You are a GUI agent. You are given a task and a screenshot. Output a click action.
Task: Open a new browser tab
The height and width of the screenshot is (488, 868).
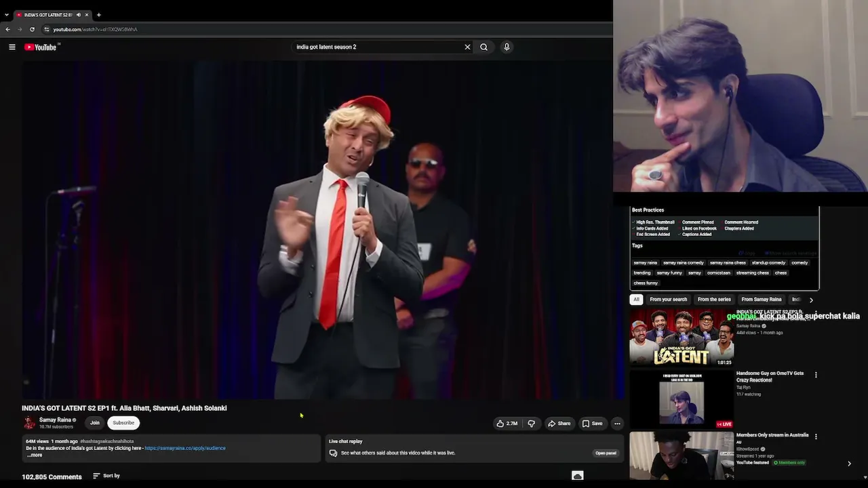click(x=98, y=15)
